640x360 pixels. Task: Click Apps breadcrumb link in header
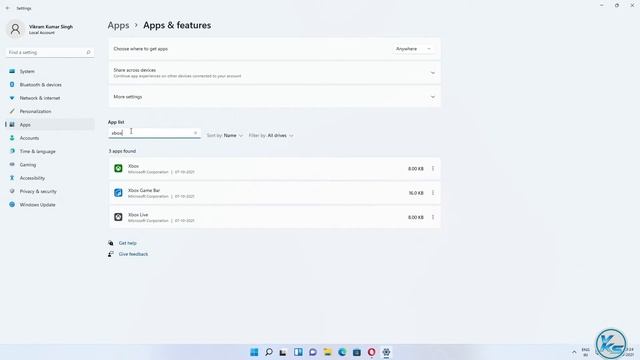[x=118, y=25]
